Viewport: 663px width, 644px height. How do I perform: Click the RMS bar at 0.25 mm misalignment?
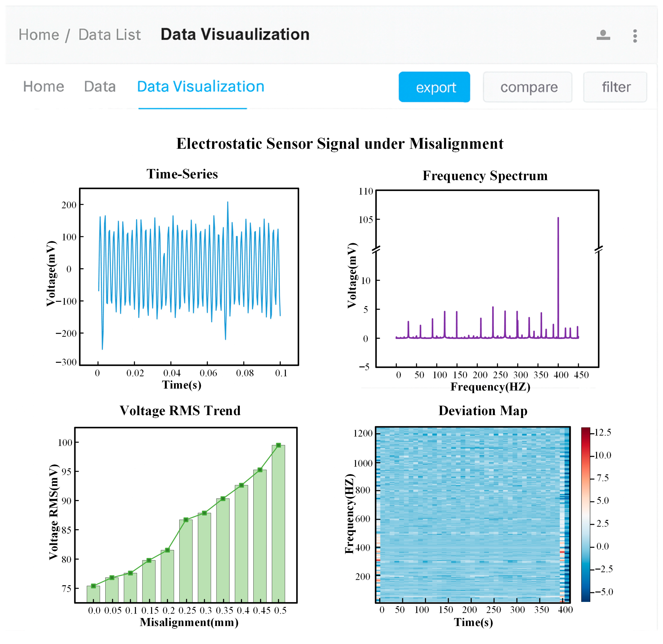(186, 561)
